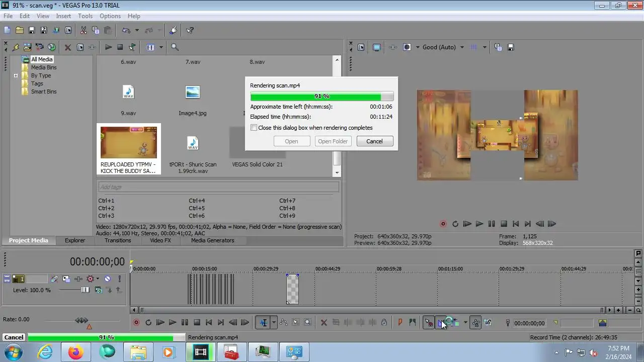Open the Overlays dropdown arrow in preview
Image resolution: width=644 pixels, height=362 pixels.
coord(485,47)
